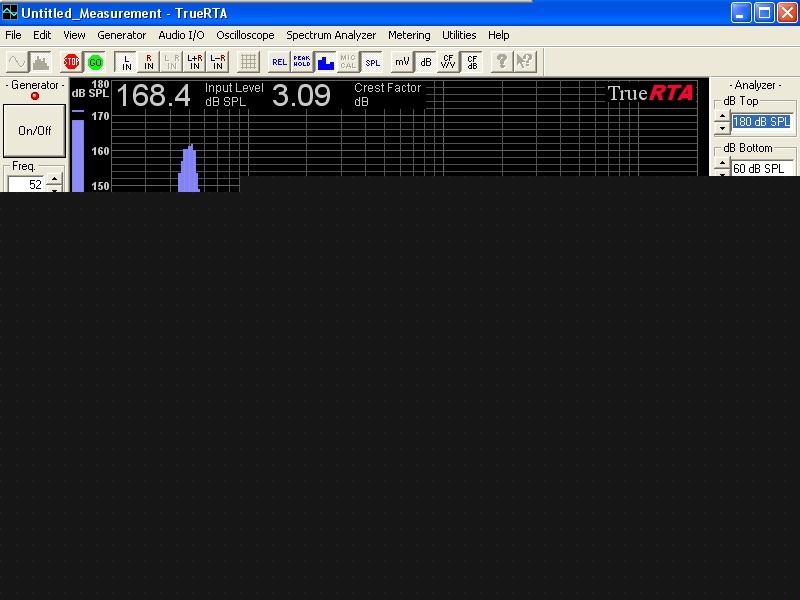Viewport: 800px width, 600px height.
Task: Toggle the REL relative mode icon
Action: coord(279,62)
